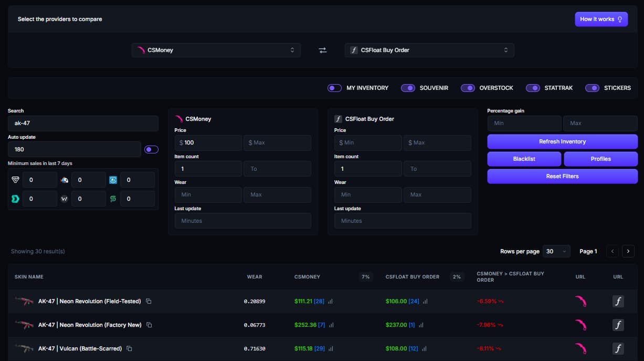
Task: Toggle the OVERSTOCK switch
Action: tap(468, 88)
